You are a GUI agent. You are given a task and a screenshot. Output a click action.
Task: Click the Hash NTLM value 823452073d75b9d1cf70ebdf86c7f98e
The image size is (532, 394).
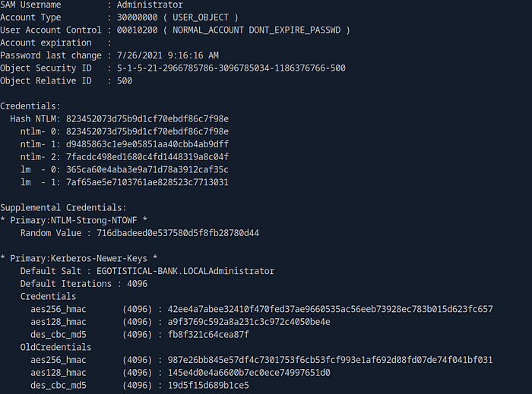coord(147,119)
